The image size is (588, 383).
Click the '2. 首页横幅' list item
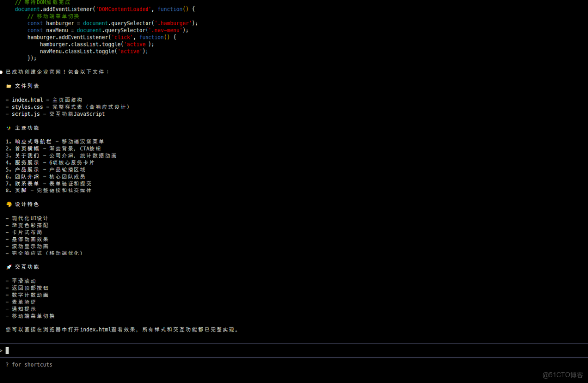tap(53, 149)
